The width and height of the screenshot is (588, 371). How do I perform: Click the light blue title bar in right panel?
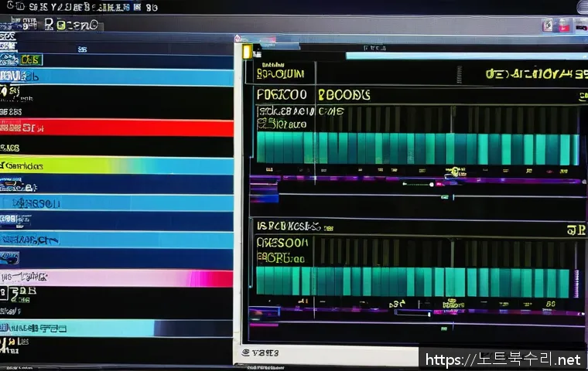click(x=464, y=55)
